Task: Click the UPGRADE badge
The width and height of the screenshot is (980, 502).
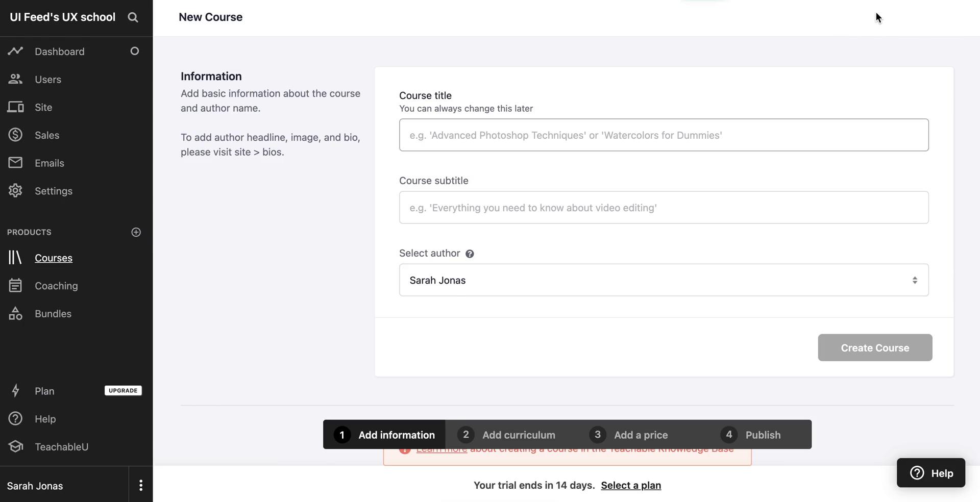Action: [123, 391]
